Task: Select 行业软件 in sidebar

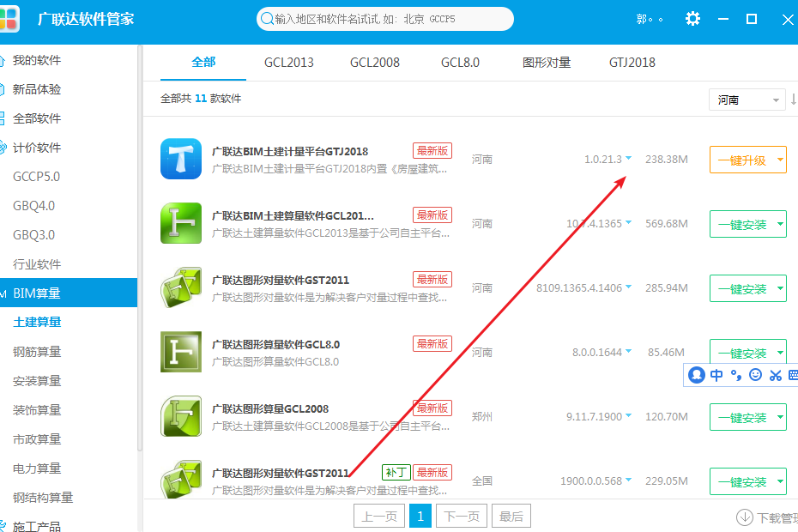Action: [x=37, y=263]
